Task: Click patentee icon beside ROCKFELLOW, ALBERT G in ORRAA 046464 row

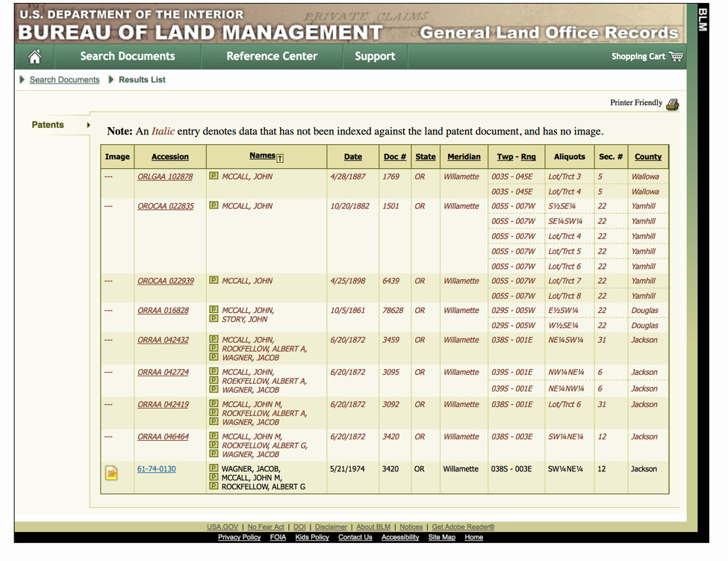Action: click(214, 445)
